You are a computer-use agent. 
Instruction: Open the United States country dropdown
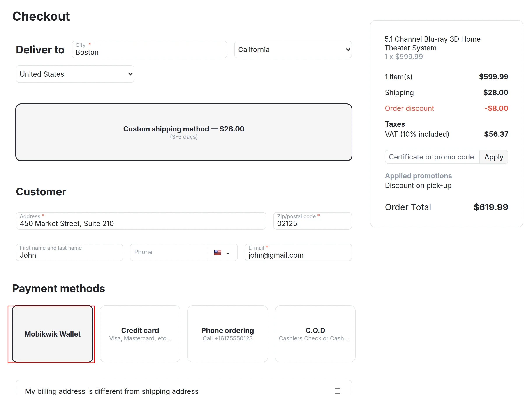click(x=75, y=74)
